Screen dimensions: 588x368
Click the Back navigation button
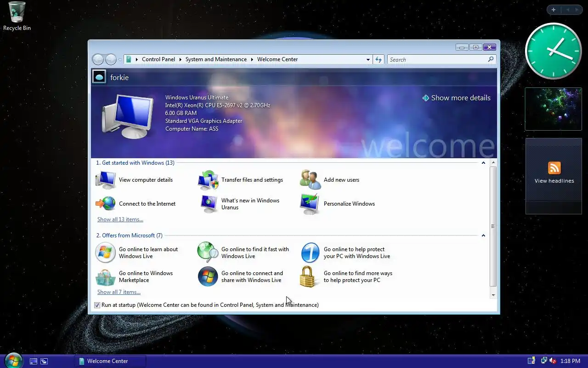click(98, 59)
